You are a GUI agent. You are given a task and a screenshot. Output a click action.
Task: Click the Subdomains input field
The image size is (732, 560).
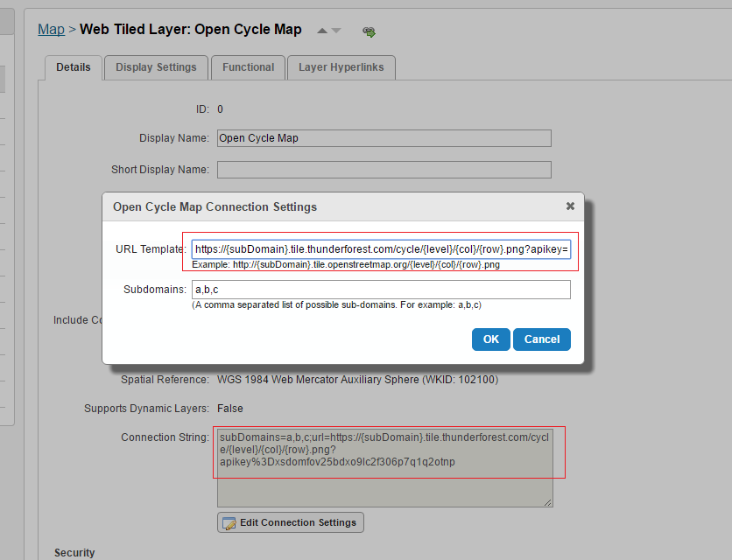[x=381, y=290]
